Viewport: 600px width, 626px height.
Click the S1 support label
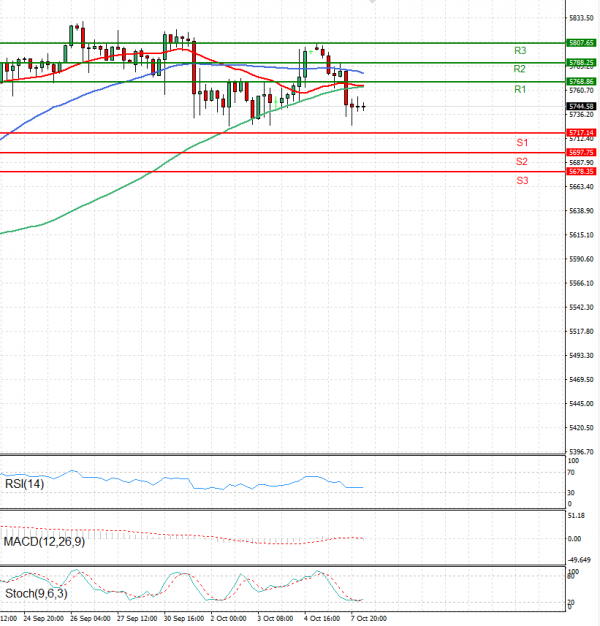pos(522,143)
